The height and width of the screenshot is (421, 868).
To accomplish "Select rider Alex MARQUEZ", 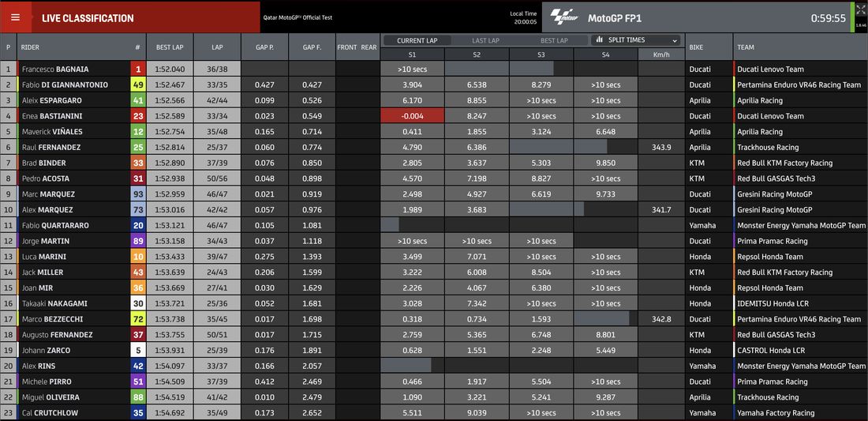I will point(47,210).
